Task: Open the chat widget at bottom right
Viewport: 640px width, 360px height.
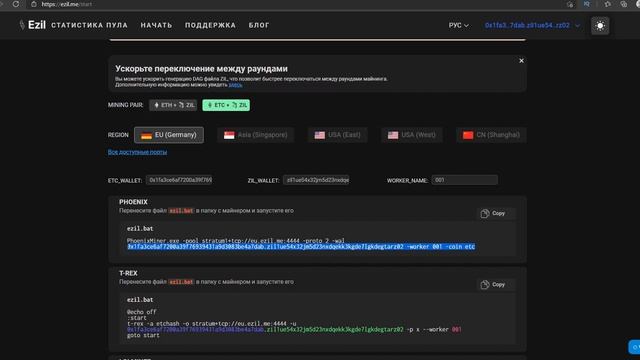Action: coord(635,347)
